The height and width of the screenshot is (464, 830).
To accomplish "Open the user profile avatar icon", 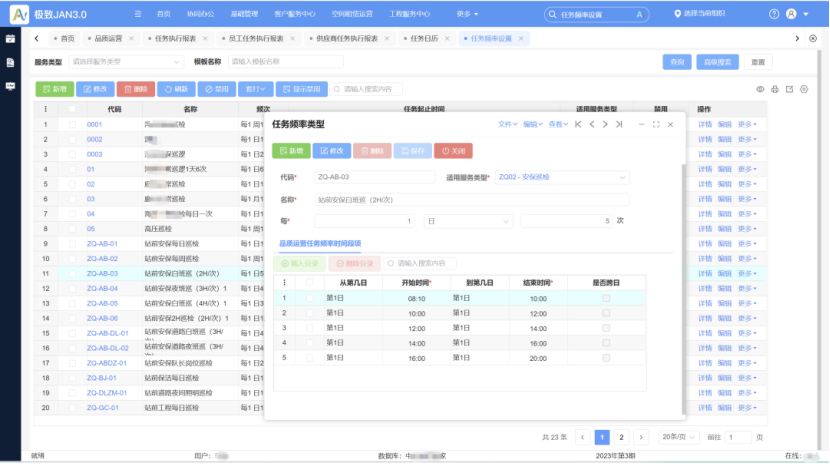I will (x=791, y=14).
